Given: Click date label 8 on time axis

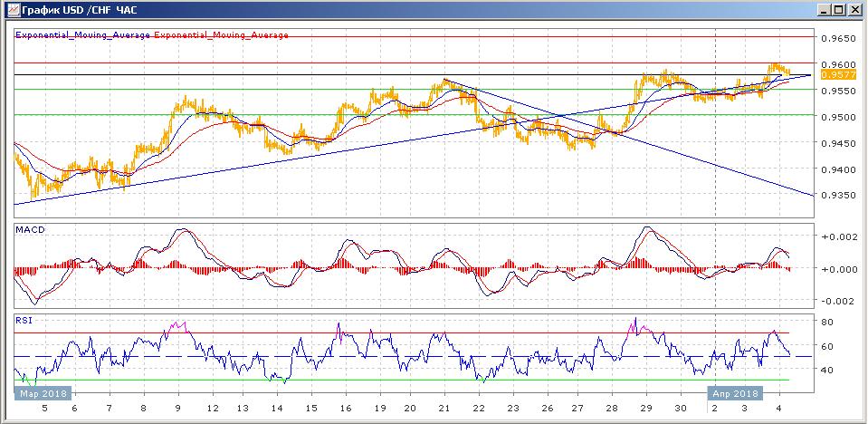Looking at the screenshot, I should tap(144, 409).
